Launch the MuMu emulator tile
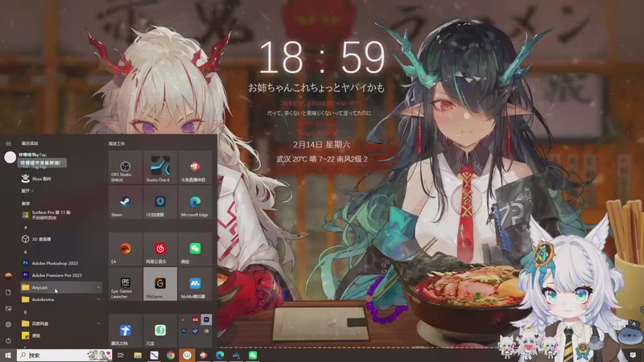Screen dimensions: 644x362 pos(195,284)
